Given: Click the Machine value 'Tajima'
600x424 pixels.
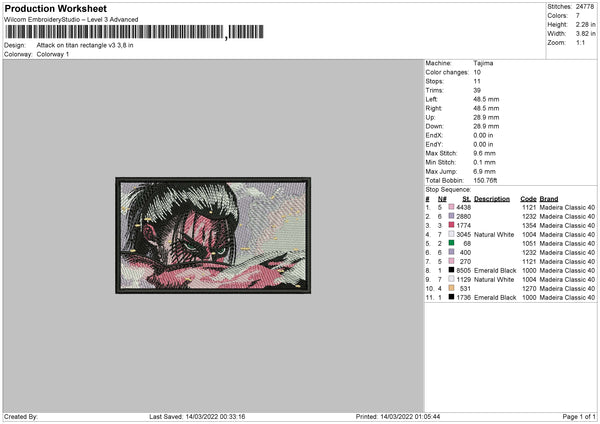Looking at the screenshot, I should click(483, 63).
